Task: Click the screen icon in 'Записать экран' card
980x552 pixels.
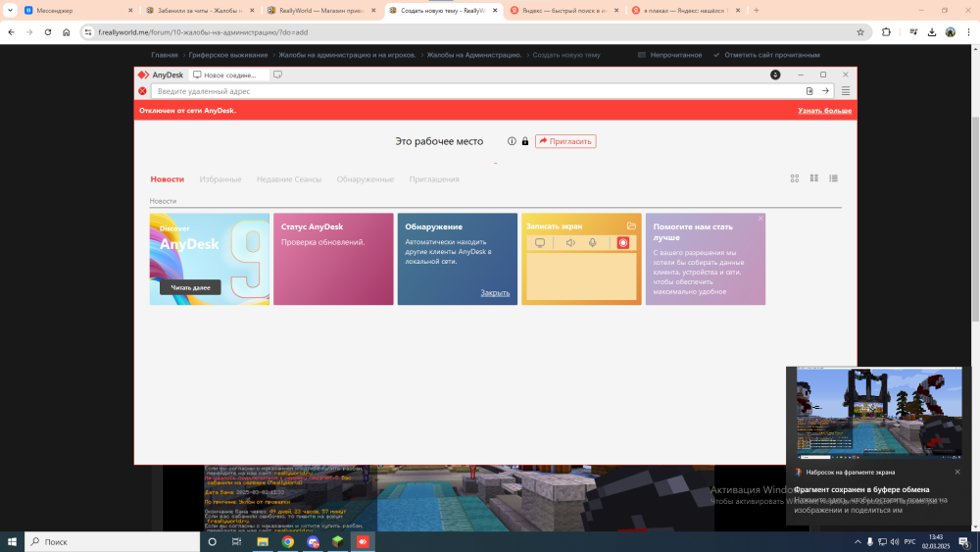Action: (540, 242)
